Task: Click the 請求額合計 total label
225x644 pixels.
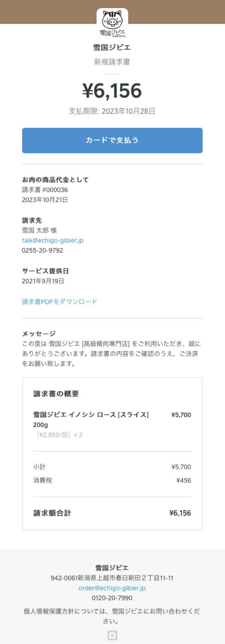Action: (52, 513)
